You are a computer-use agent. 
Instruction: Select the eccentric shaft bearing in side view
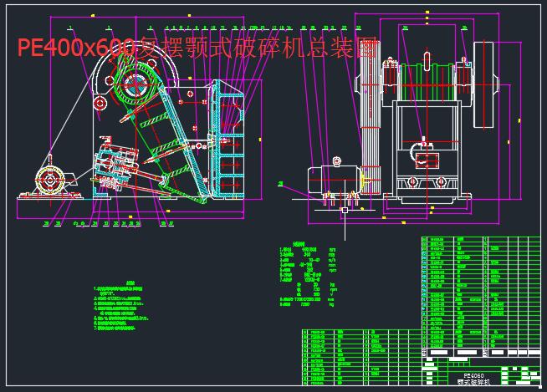[x=135, y=84]
